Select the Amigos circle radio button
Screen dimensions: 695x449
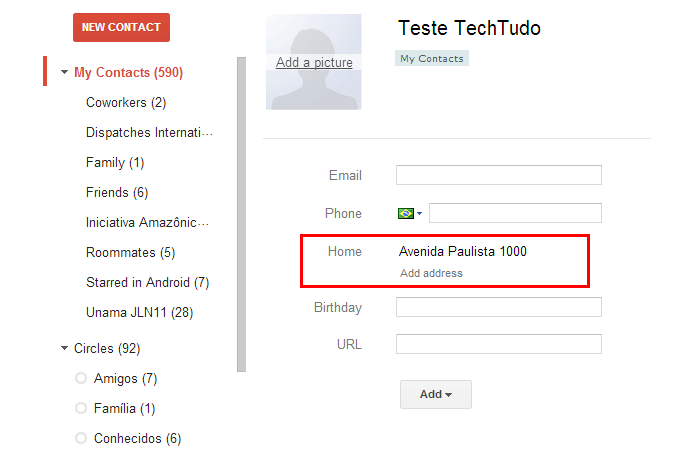click(x=81, y=378)
